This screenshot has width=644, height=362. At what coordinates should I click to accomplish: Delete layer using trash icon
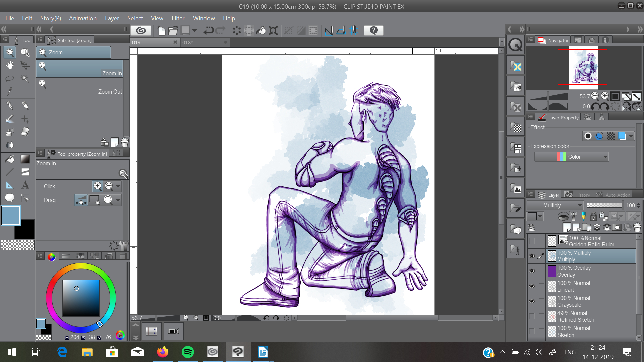tap(637, 228)
